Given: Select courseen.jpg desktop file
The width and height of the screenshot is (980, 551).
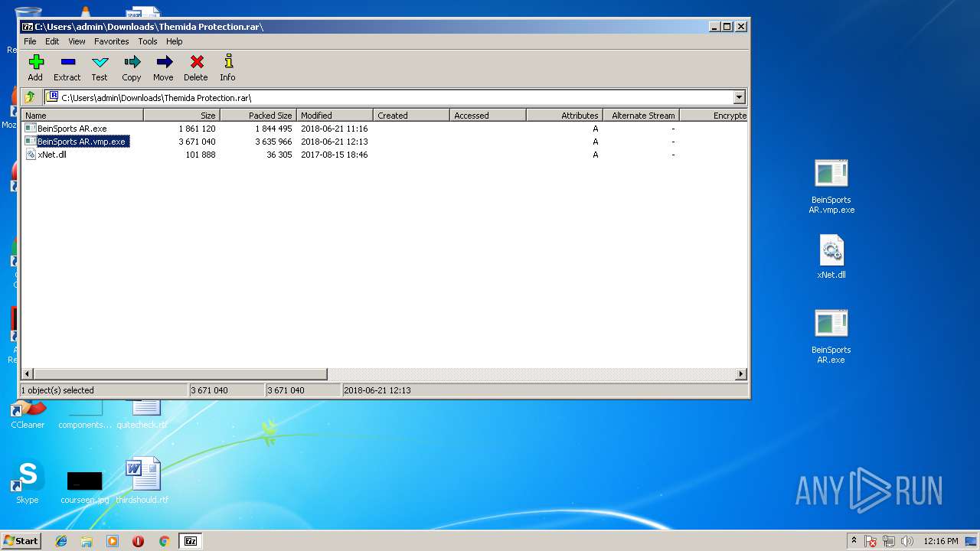Looking at the screenshot, I should coord(85,487).
